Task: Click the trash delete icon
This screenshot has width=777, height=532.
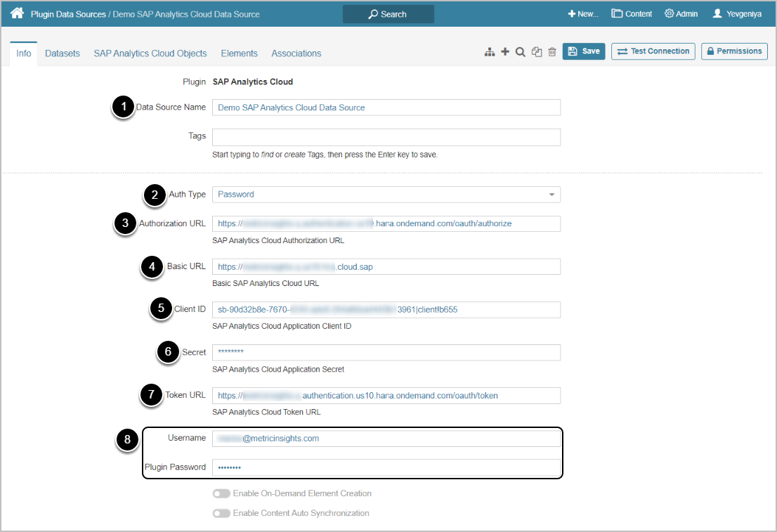Action: pos(552,51)
